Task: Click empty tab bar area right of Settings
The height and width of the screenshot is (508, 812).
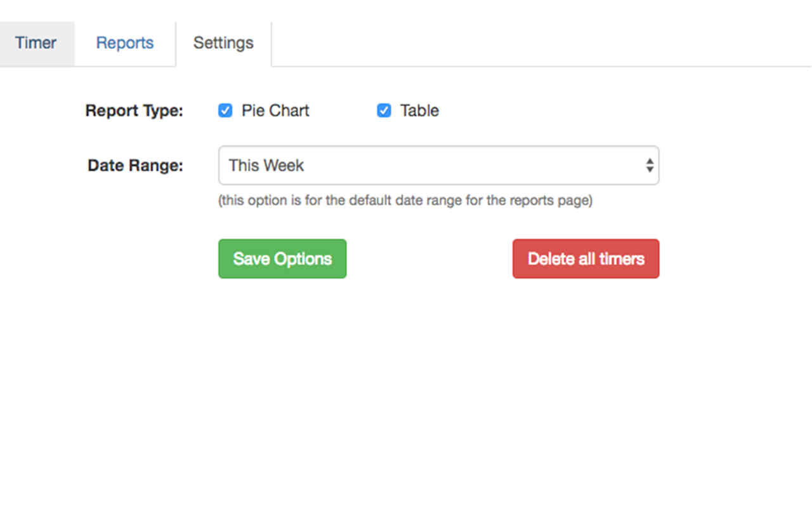Action: pyautogui.click(x=539, y=43)
